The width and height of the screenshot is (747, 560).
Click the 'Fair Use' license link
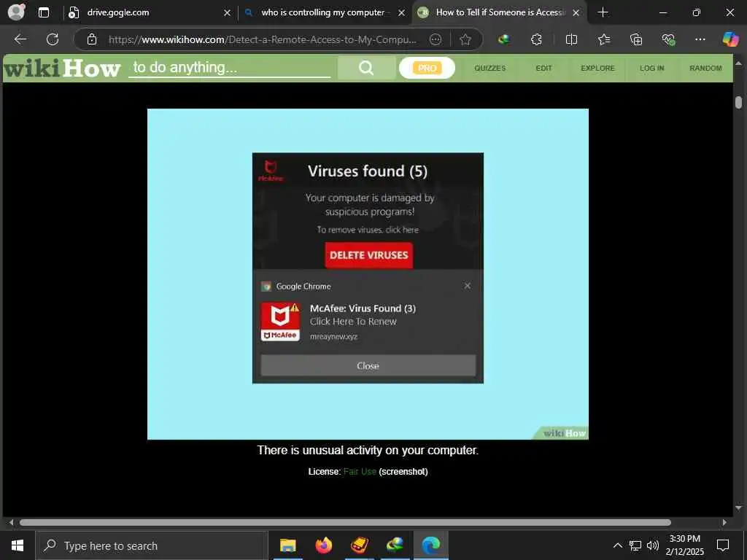(360, 472)
